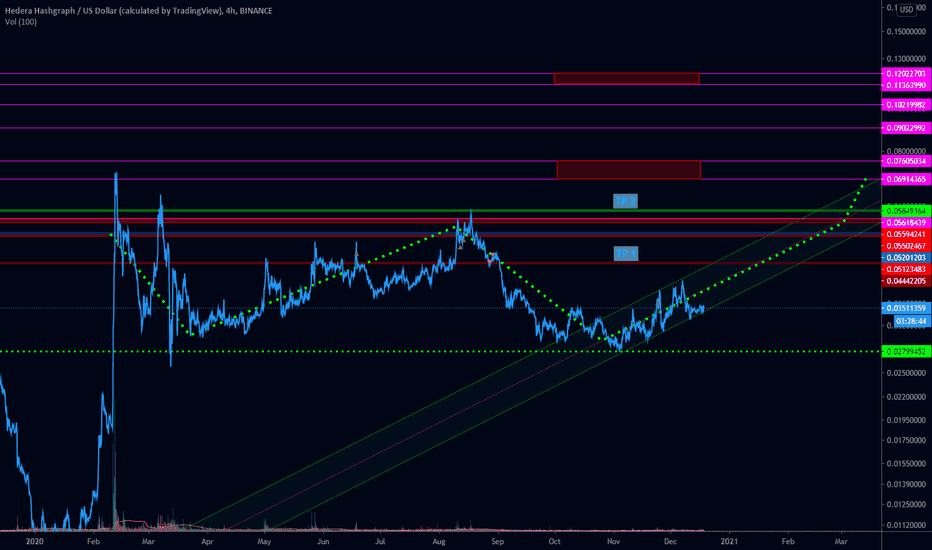Click the Sep label on time axis
The image size is (932, 550).
[x=498, y=541]
